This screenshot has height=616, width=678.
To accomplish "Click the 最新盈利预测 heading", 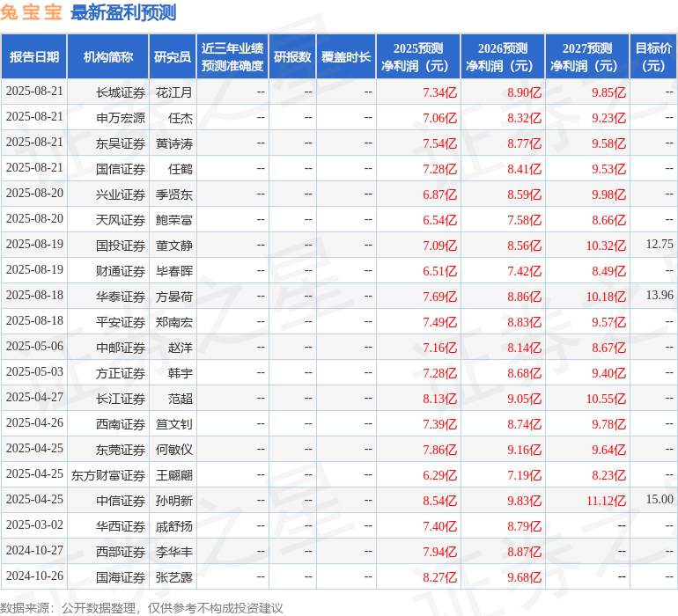I will click(x=123, y=12).
